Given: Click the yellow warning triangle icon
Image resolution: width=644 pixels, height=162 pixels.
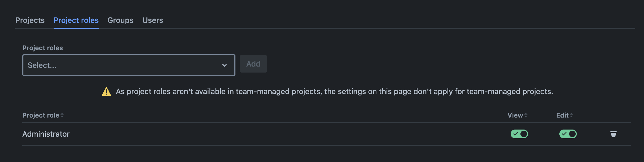Looking at the screenshot, I should pyautogui.click(x=106, y=92).
